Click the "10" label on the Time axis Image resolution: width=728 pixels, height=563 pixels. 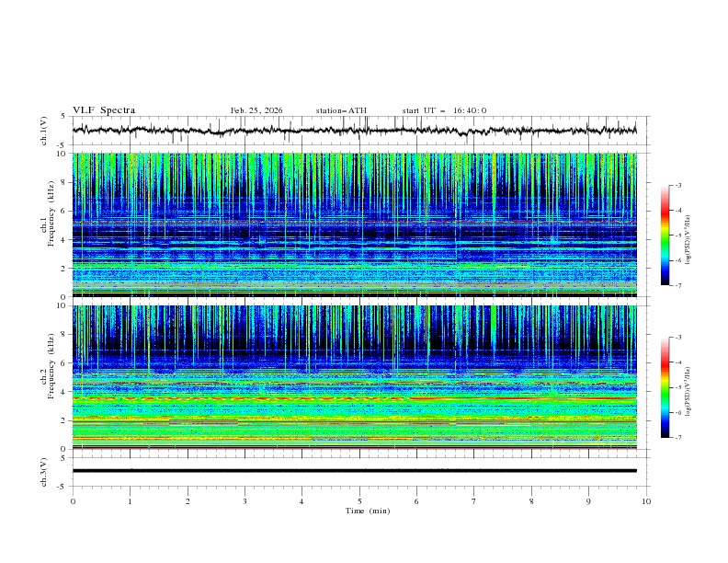[646, 501]
